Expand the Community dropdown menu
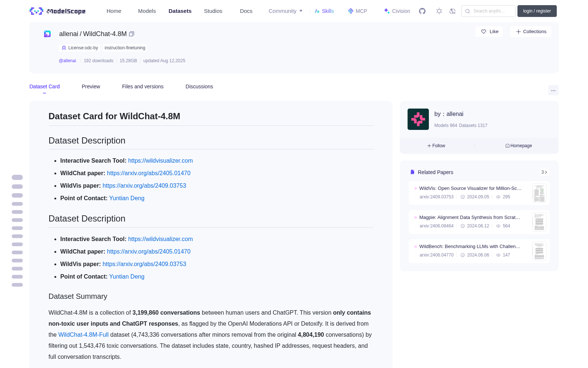 [x=286, y=11]
